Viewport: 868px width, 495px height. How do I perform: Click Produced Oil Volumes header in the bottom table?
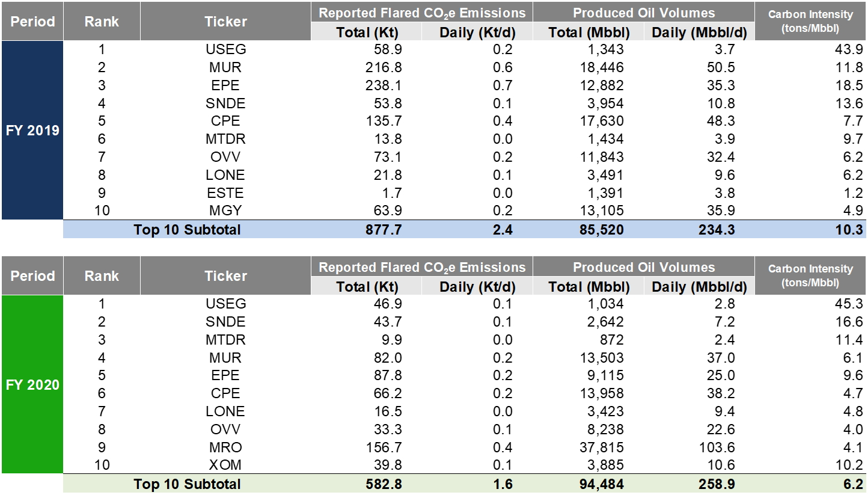tap(643, 267)
